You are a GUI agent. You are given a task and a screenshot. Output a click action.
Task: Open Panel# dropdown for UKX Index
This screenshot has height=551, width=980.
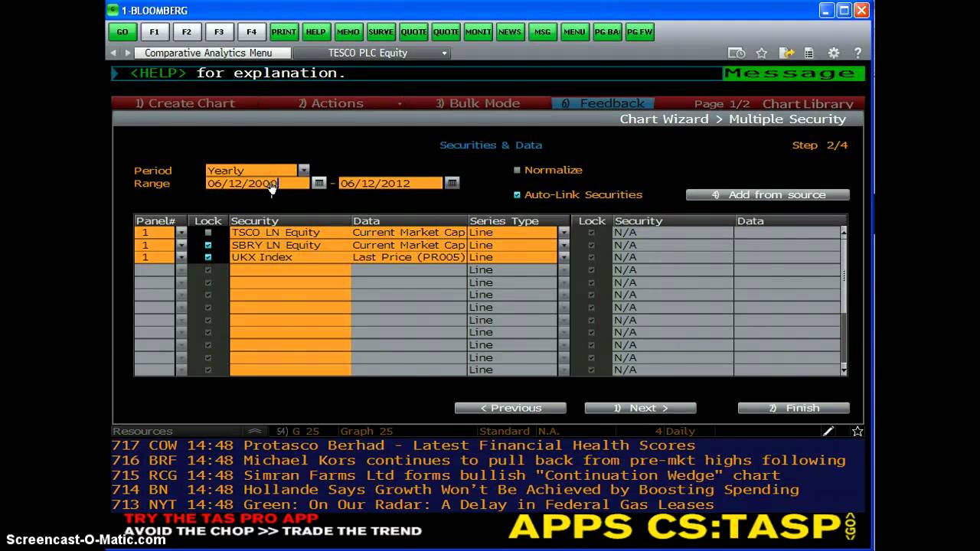pos(181,257)
